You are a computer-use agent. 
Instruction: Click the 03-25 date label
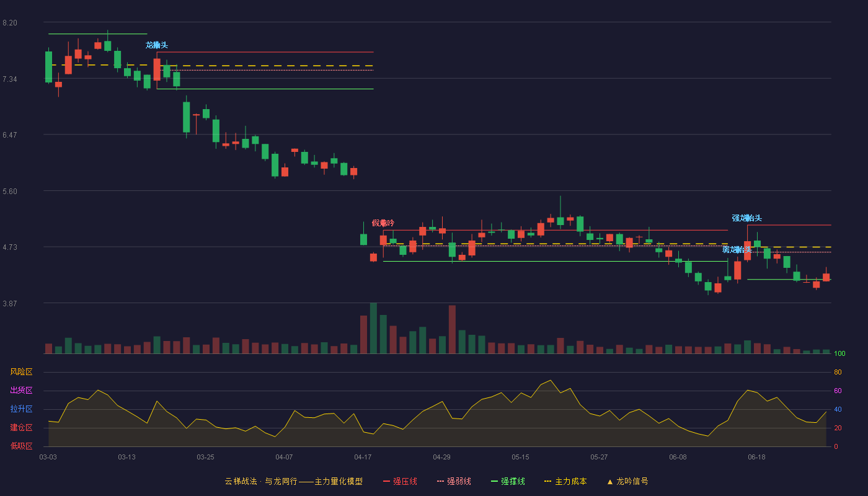point(206,457)
